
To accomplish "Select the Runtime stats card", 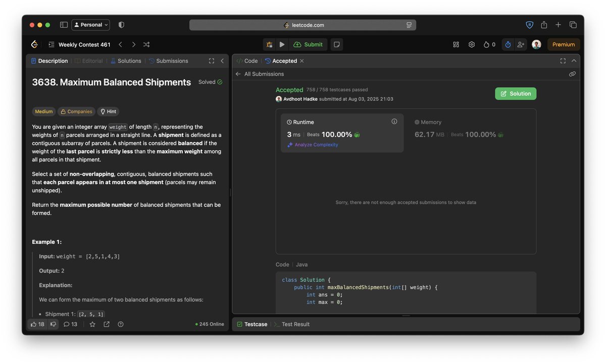I will [x=342, y=133].
